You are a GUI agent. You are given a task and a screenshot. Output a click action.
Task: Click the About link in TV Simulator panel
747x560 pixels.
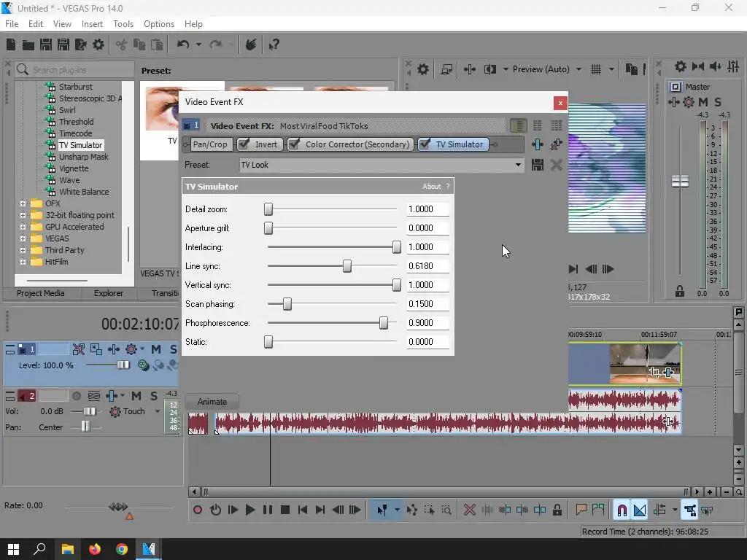coord(432,187)
